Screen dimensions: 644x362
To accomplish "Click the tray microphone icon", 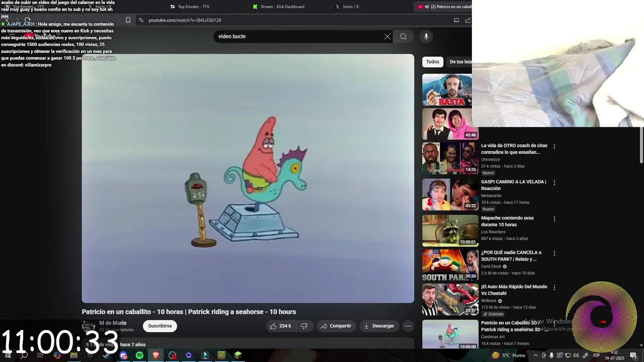I will point(551,355).
